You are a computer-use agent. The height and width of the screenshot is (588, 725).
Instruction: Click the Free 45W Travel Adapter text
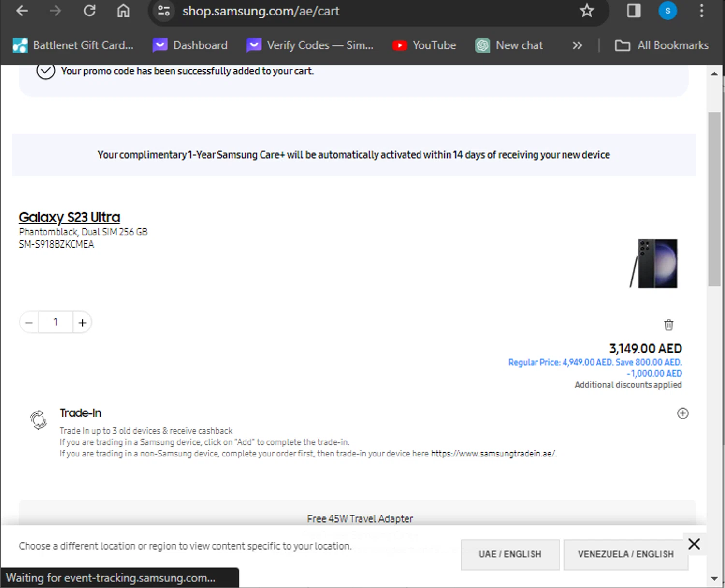[x=360, y=519]
